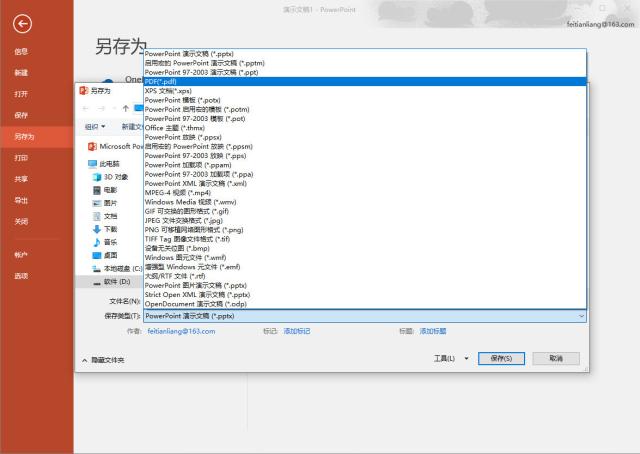
Task: Click the up-folder arrow in dialog
Action: pyautogui.click(x=126, y=108)
